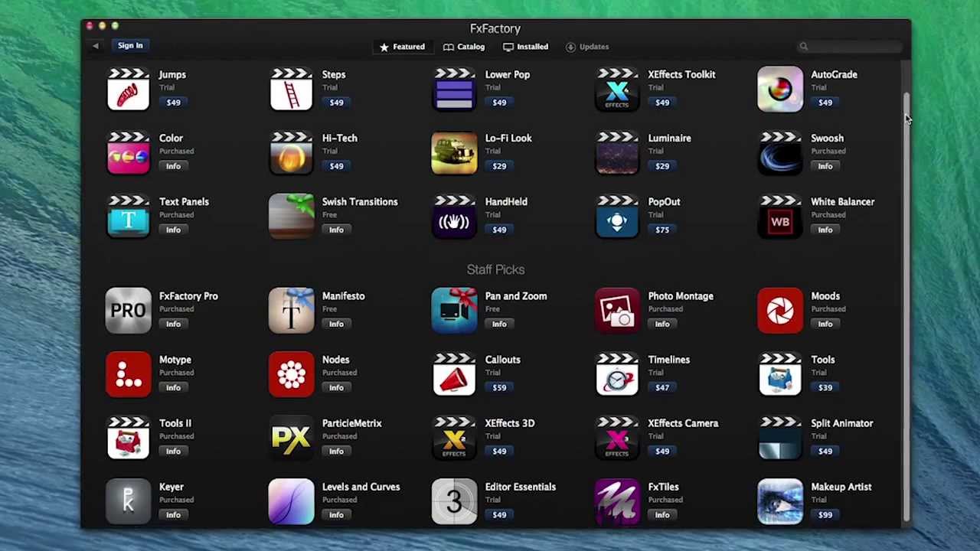Select the White Balancer WB icon
Image resolution: width=980 pixels, height=551 pixels.
[780, 217]
